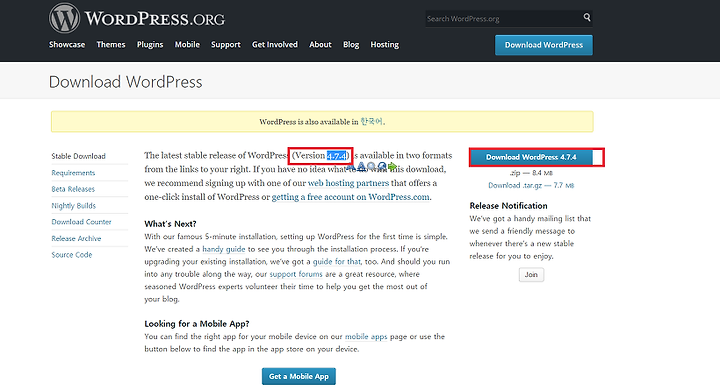Open the Mobile menu item
This screenshot has height=390, width=720.
click(187, 45)
